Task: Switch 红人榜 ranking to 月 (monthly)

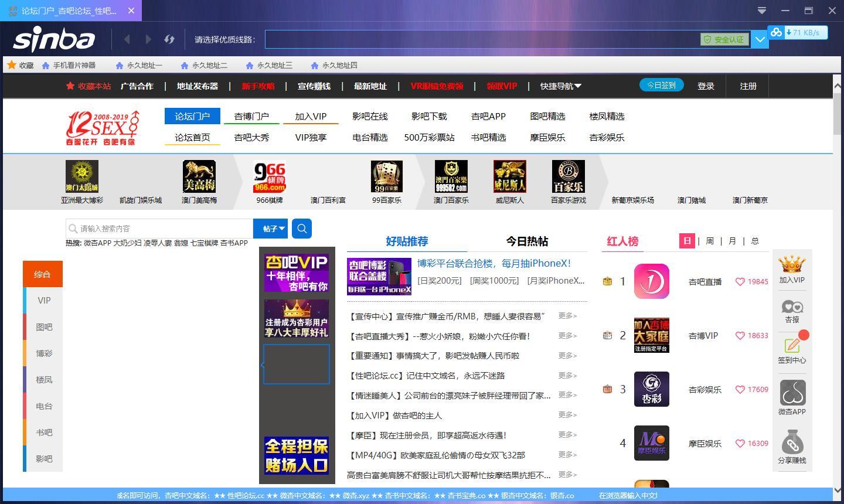Action: (732, 241)
